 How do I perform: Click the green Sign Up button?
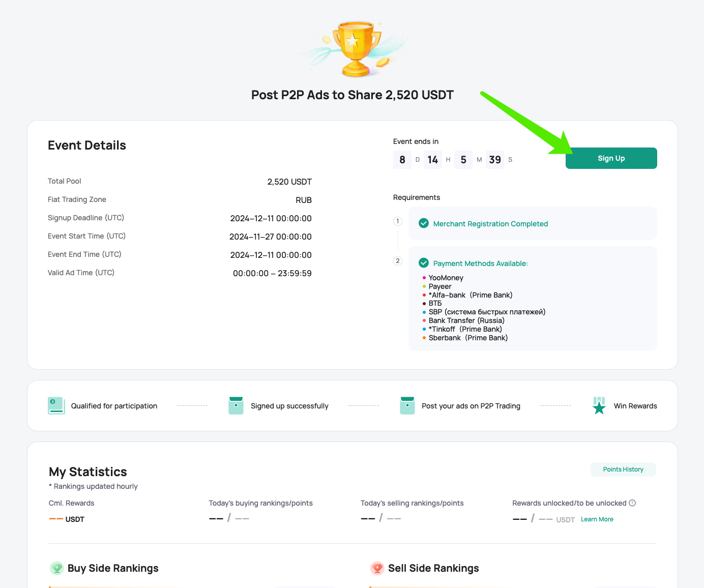click(x=611, y=158)
